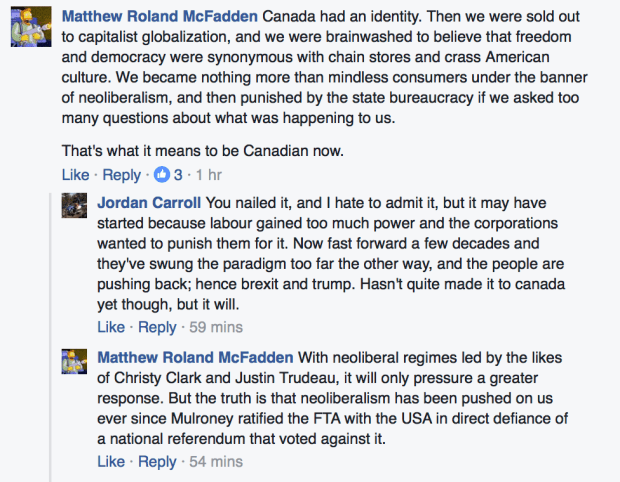Open Jordan Carroll's profile name link

150,200
